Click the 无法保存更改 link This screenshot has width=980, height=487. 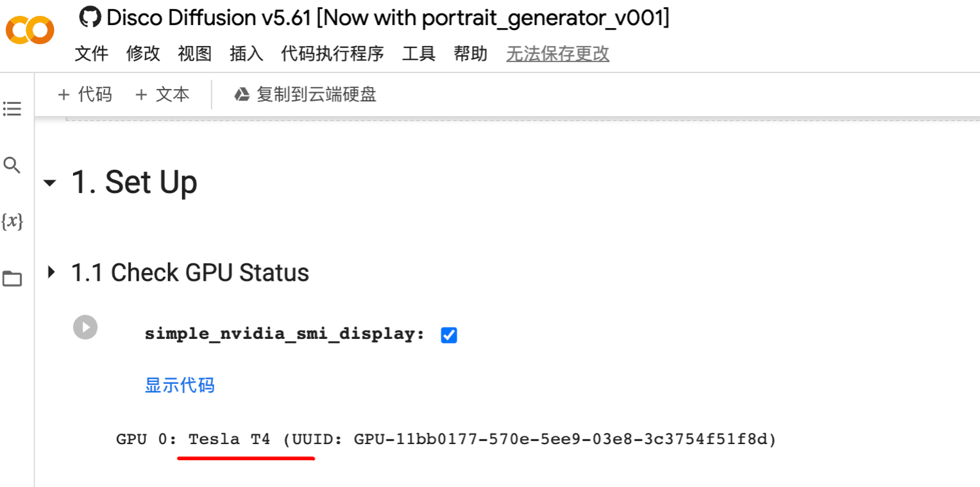point(557,54)
